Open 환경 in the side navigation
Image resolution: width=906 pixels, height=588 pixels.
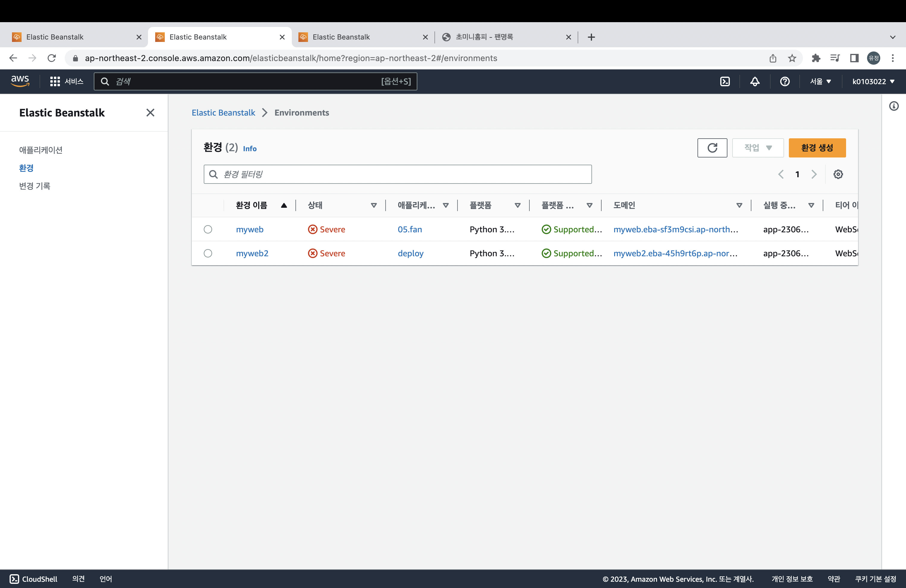[x=26, y=168]
